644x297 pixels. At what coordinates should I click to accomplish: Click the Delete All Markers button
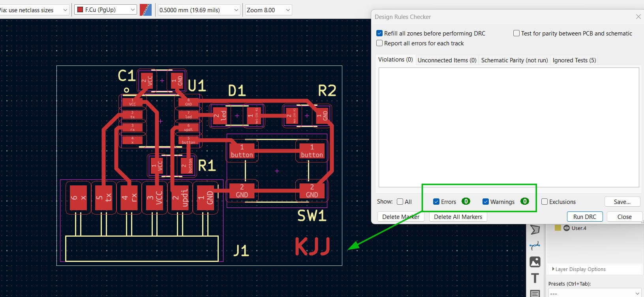(x=458, y=217)
